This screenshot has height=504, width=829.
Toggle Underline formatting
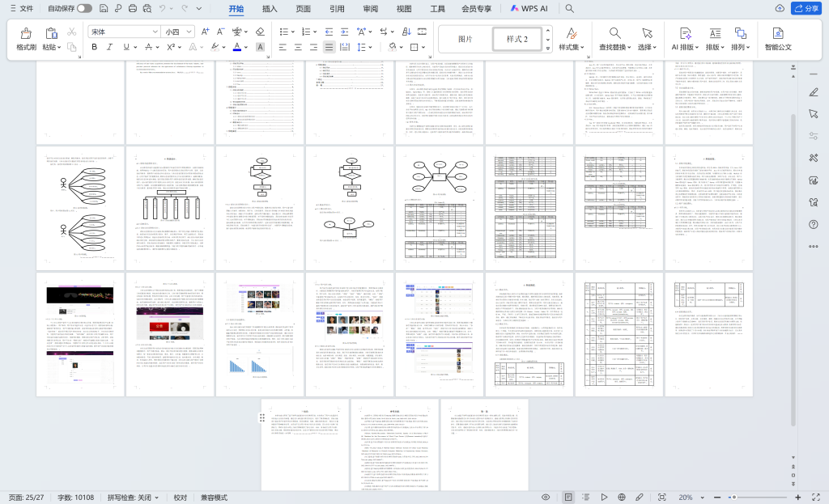pos(125,47)
